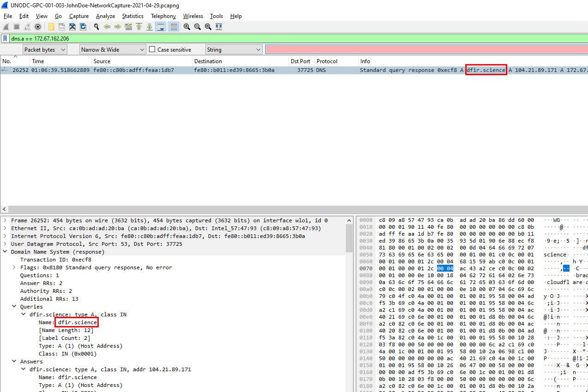Click the display filter input field
Image resolution: width=588 pixels, height=392 pixels.
pos(295,39)
